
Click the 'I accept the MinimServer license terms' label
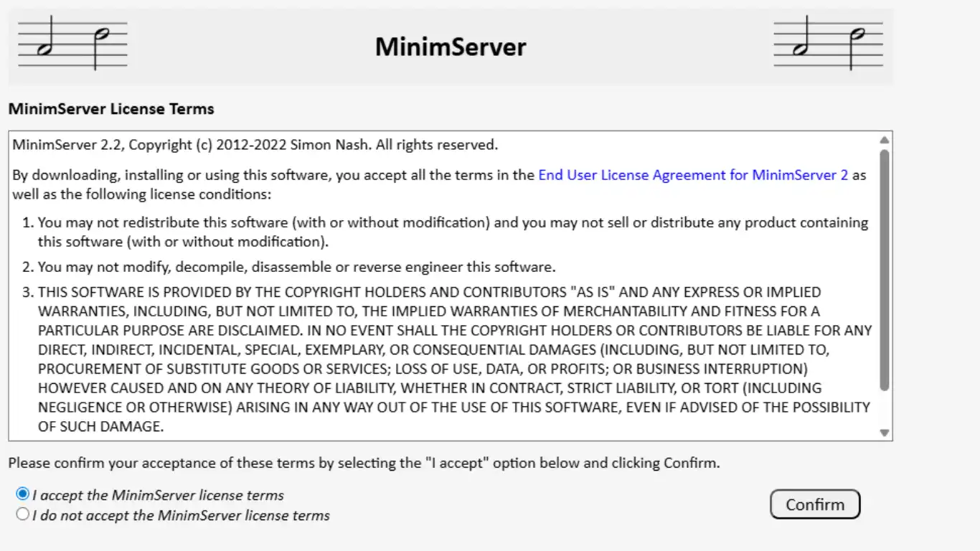point(158,495)
